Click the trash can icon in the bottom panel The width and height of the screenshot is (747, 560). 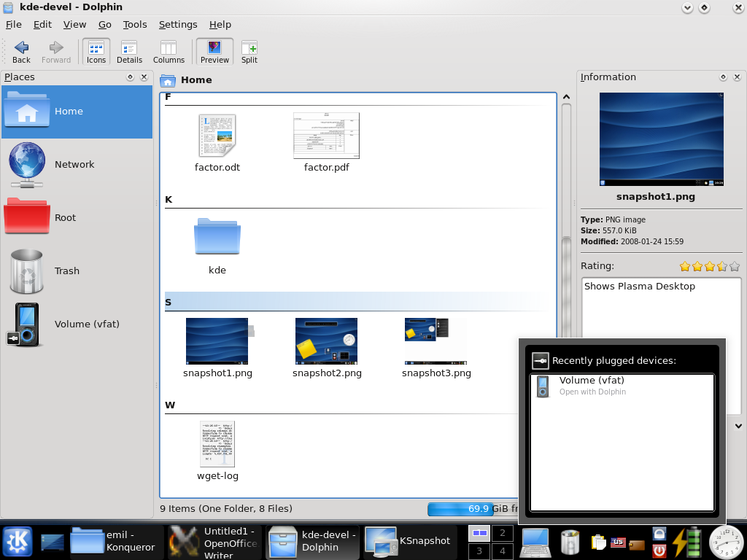coord(570,542)
